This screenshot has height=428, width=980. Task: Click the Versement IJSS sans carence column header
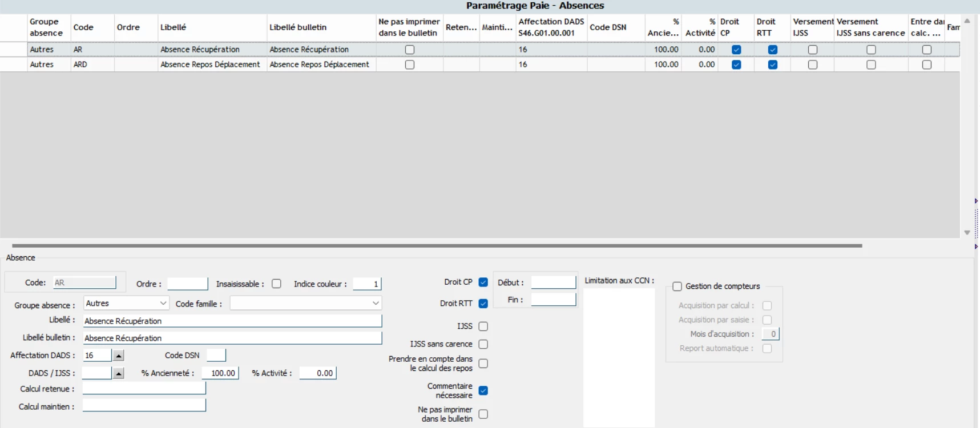870,27
